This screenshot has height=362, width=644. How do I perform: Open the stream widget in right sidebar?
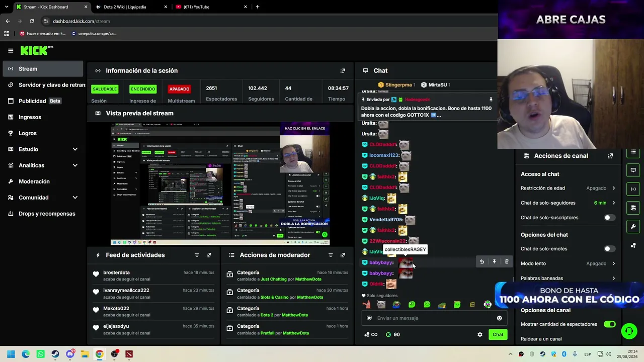pos(633,189)
